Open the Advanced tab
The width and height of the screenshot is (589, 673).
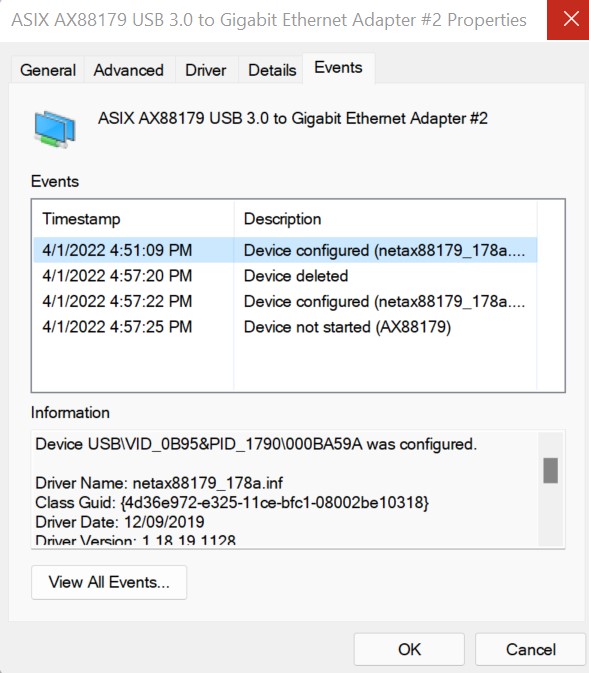[129, 70]
